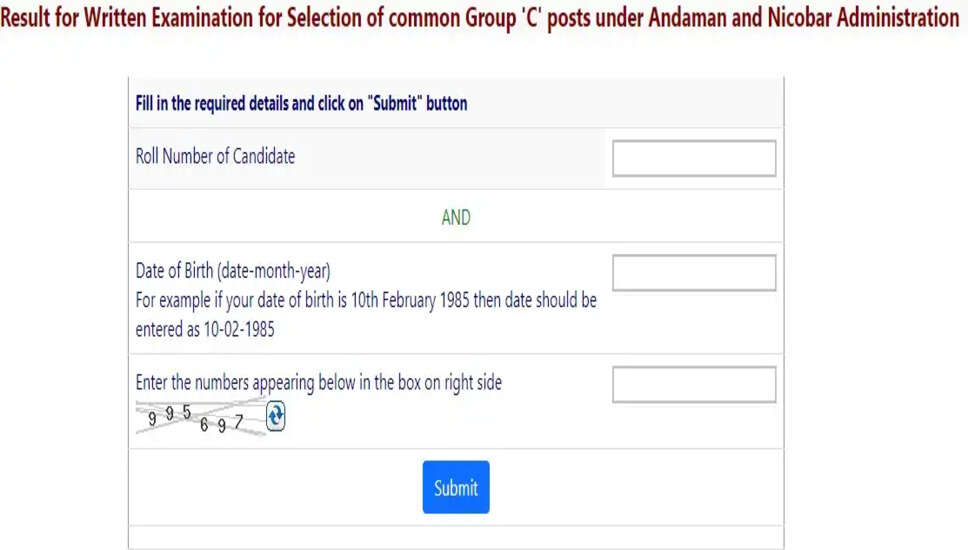Focus the Date of Birth input field
This screenshot has height=550, width=968.
693,273
